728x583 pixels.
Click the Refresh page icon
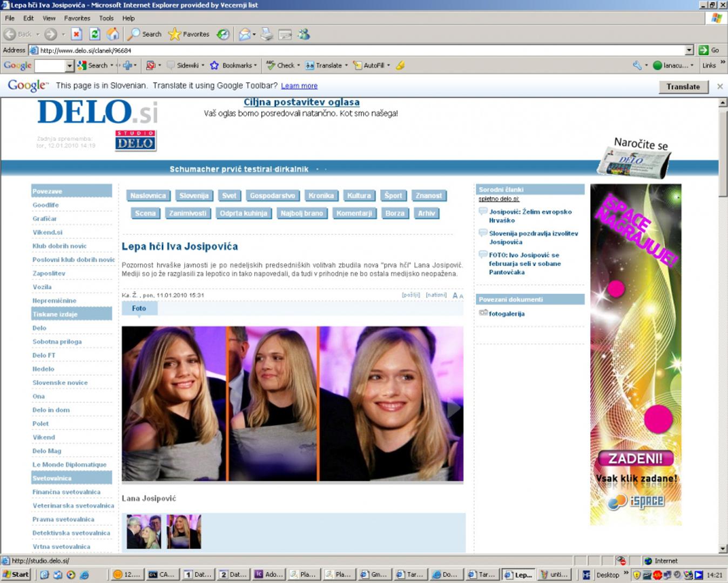(95, 34)
